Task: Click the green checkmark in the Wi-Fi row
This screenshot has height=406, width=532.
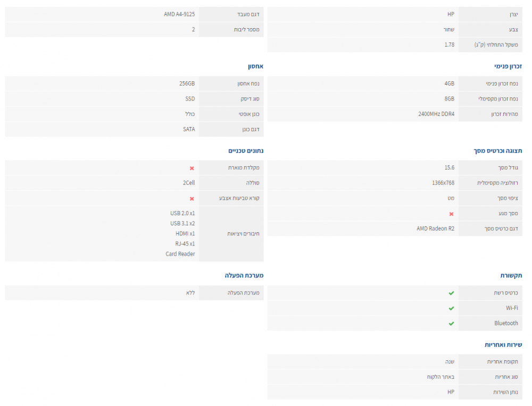Action: pos(451,308)
